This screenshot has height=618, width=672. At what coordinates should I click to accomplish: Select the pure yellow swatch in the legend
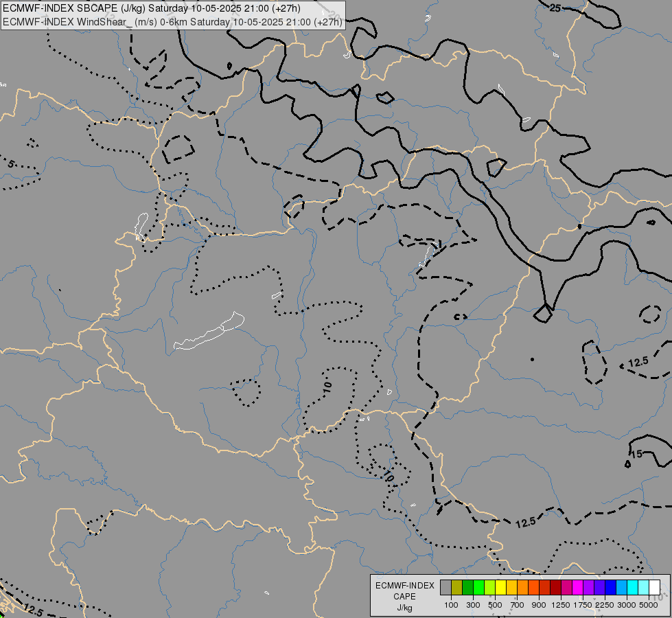click(500, 588)
